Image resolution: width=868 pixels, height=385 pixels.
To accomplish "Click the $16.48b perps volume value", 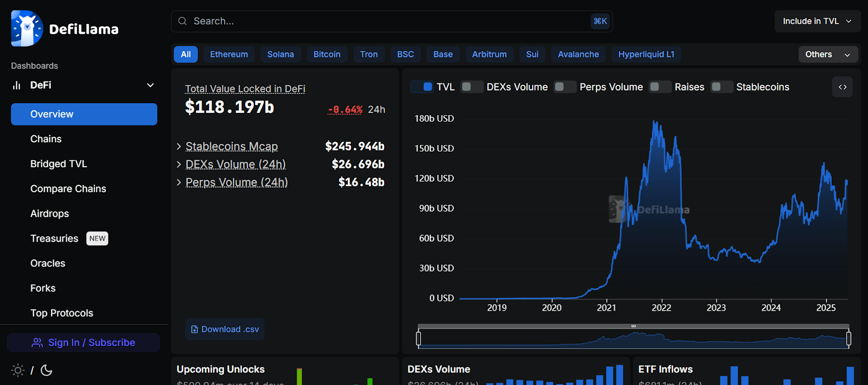I will point(361,182).
